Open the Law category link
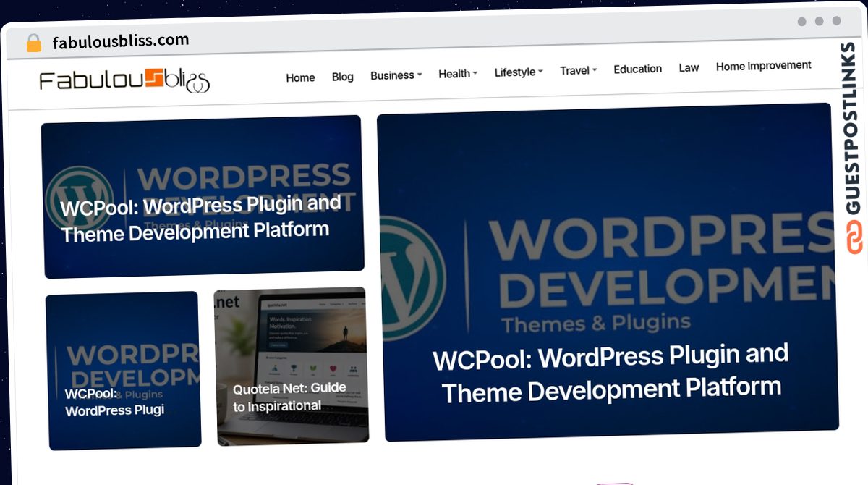Viewport: 868px width, 485px height. (x=689, y=67)
